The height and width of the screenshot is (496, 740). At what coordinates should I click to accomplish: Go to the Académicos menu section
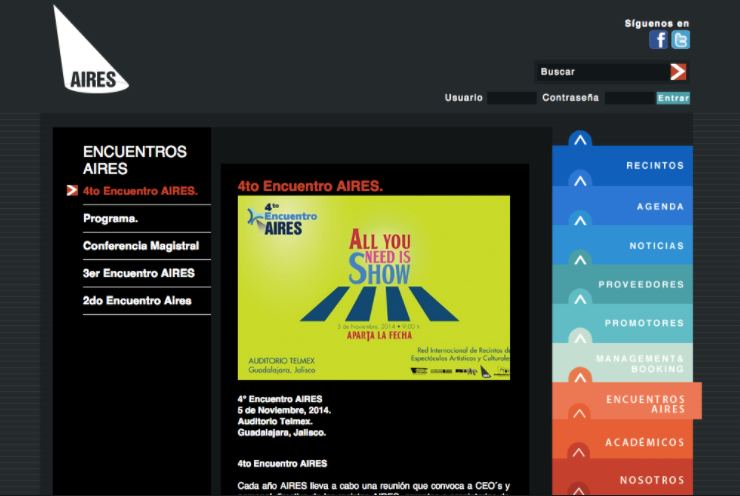(645, 442)
